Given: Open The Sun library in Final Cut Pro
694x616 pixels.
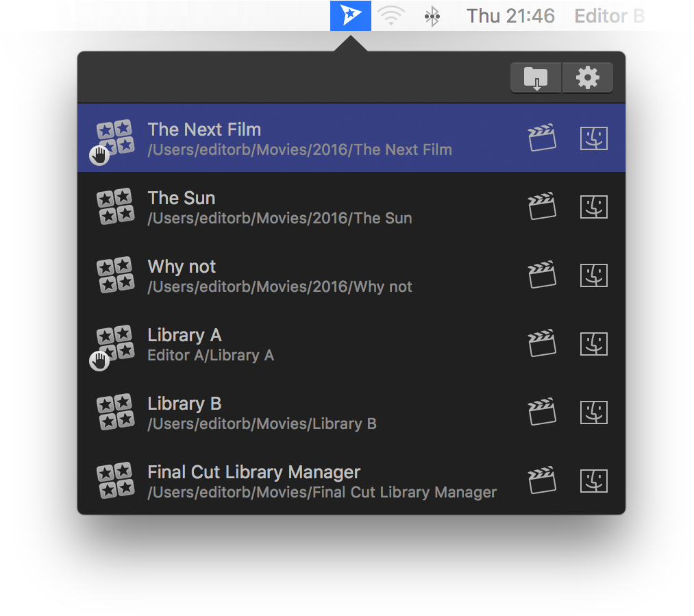Looking at the screenshot, I should pyautogui.click(x=542, y=206).
